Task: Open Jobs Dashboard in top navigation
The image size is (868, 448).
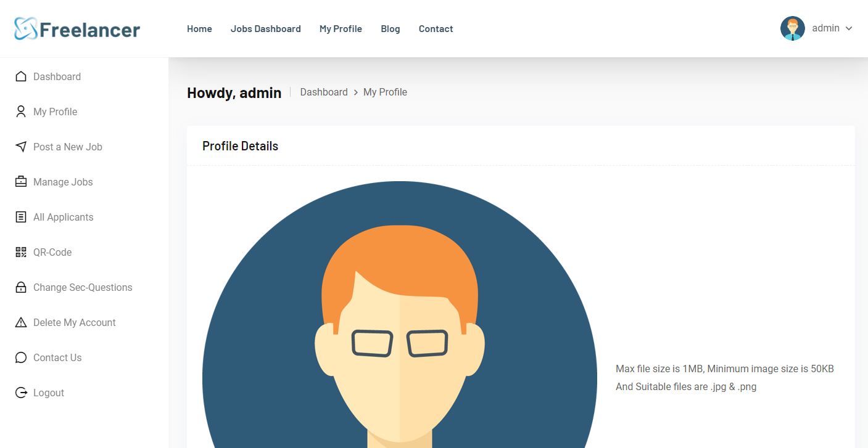Action: pos(265,29)
